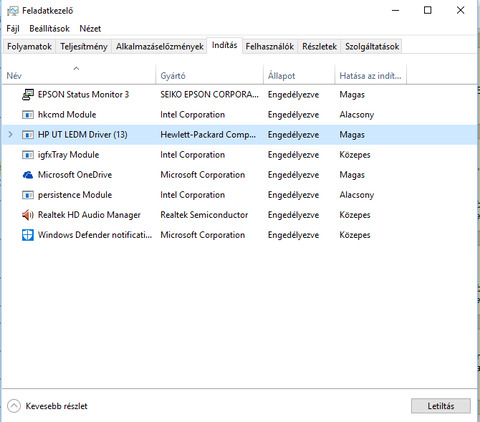This screenshot has height=422, width=480.
Task: Click the SEIKO EPSON CORPORA... manufacturer cell
Action: (x=209, y=95)
